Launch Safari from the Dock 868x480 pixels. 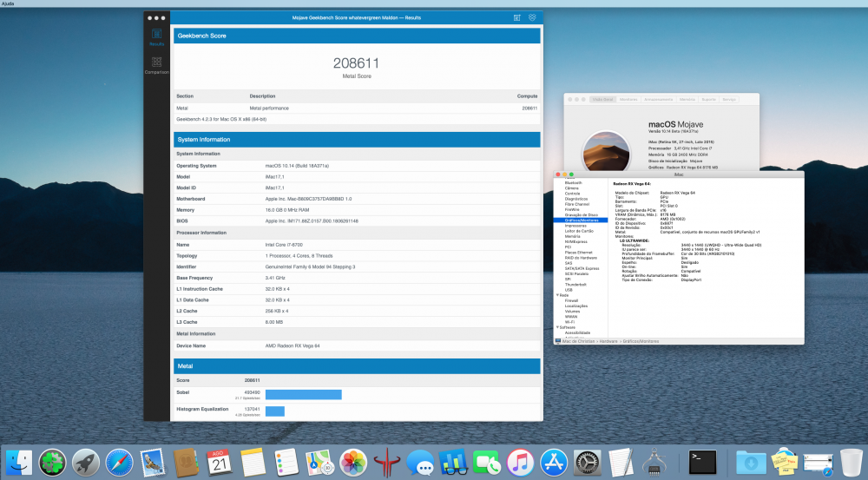120,463
